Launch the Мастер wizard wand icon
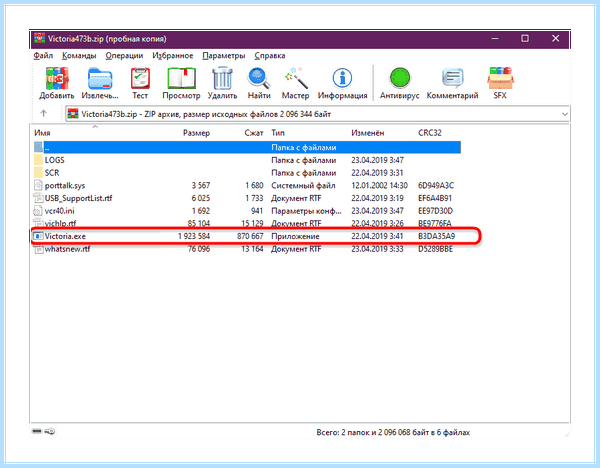This screenshot has height=468, width=600. pyautogui.click(x=295, y=78)
